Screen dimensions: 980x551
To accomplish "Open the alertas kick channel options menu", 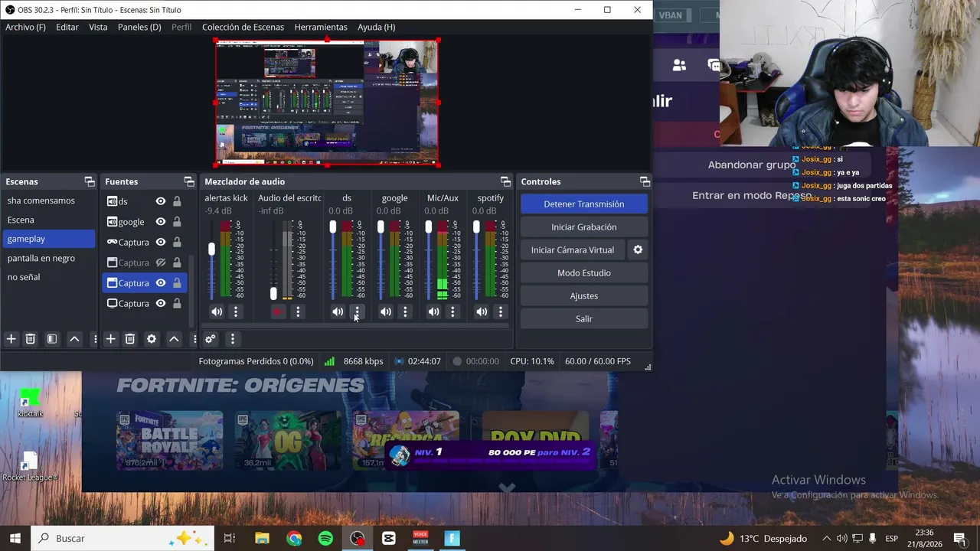I will 236,311.
